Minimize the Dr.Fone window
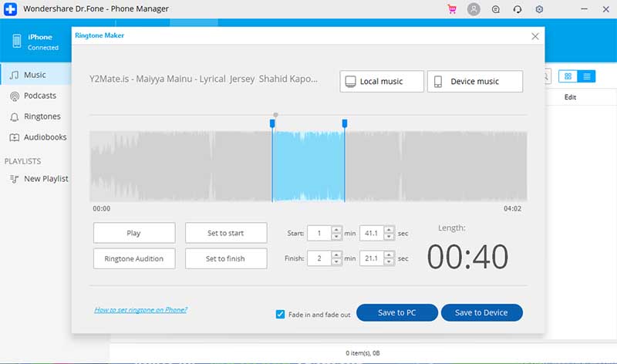The image size is (617, 364). coord(584,9)
